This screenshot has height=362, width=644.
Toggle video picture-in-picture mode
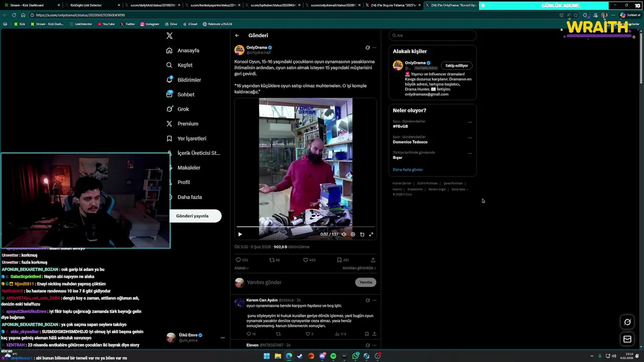point(362,234)
